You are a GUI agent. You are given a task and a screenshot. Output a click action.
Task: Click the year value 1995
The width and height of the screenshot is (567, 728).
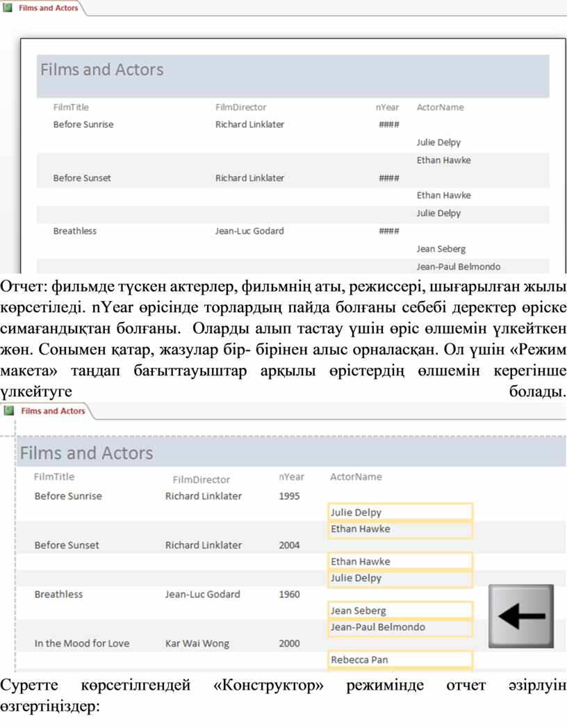[289, 496]
